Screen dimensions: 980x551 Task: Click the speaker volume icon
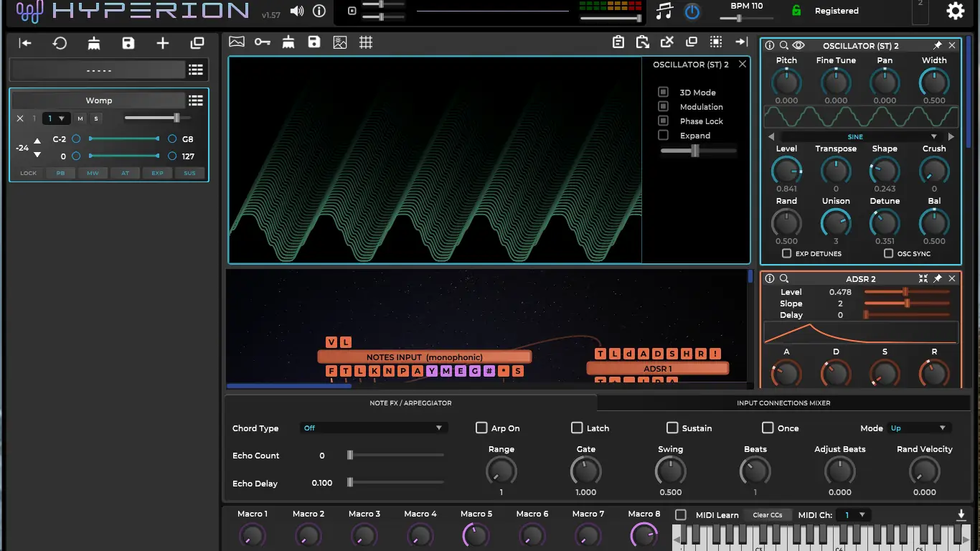pos(297,11)
